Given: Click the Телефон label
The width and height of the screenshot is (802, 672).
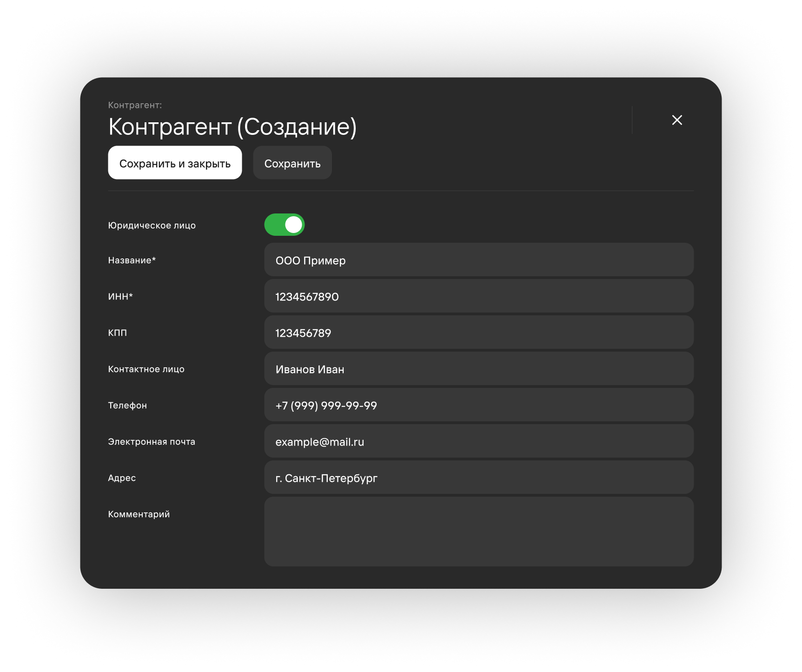Looking at the screenshot, I should (127, 406).
